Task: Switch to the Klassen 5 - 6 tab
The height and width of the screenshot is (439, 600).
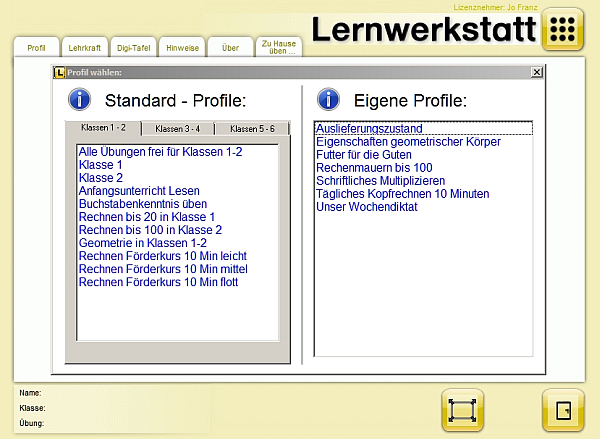Action: [252, 129]
